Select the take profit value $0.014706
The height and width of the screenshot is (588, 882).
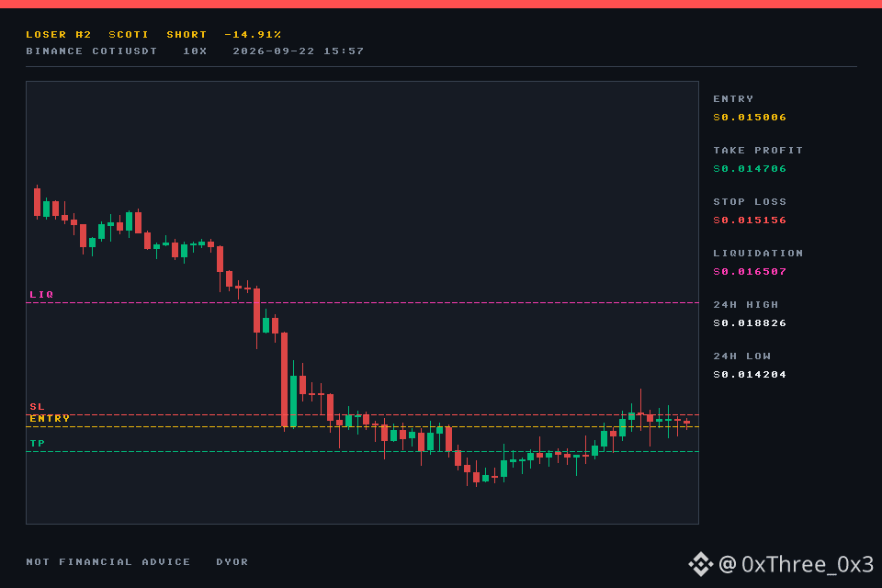(x=750, y=168)
